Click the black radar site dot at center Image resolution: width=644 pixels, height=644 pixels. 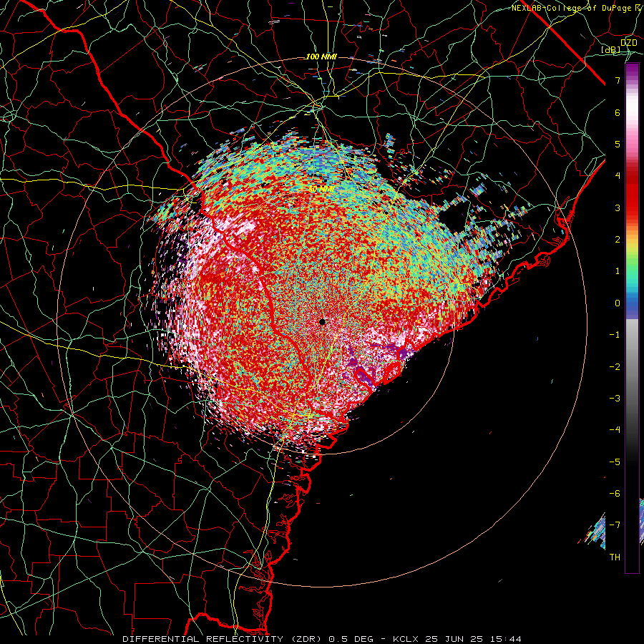click(323, 322)
